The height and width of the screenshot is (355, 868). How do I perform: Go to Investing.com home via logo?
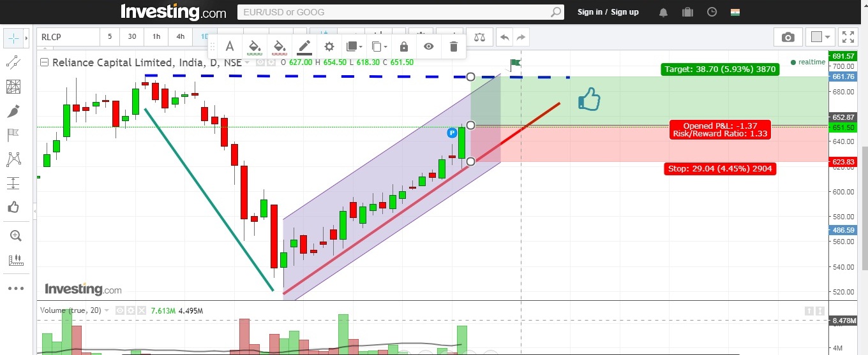(x=173, y=12)
